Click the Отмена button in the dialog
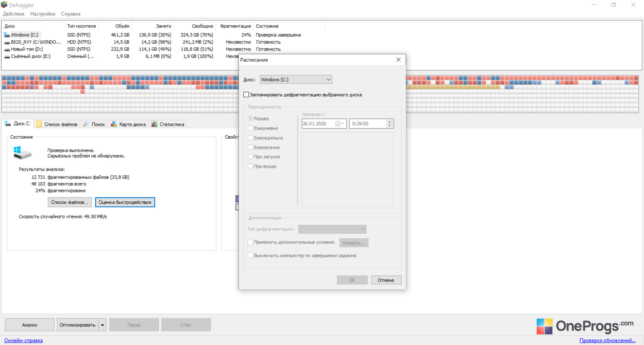Image resolution: width=644 pixels, height=345 pixels. (x=386, y=280)
